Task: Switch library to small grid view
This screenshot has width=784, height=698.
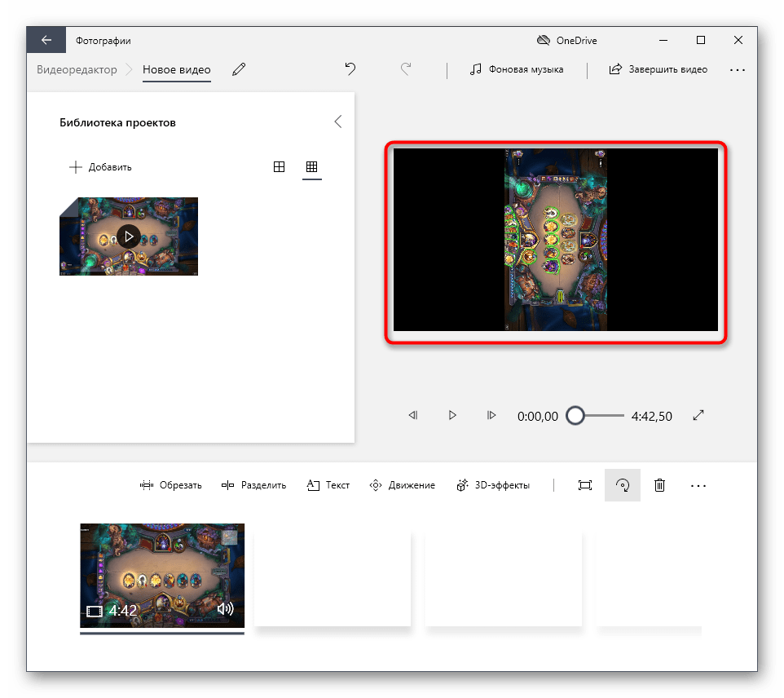Action: click(x=311, y=167)
